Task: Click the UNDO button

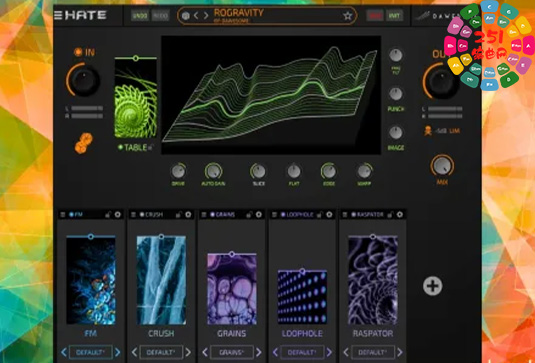Action: tap(140, 16)
